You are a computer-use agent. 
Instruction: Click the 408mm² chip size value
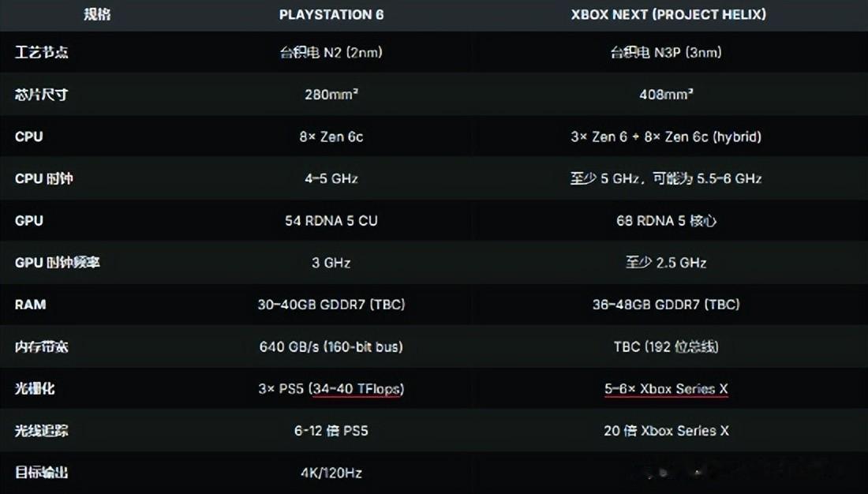[667, 95]
